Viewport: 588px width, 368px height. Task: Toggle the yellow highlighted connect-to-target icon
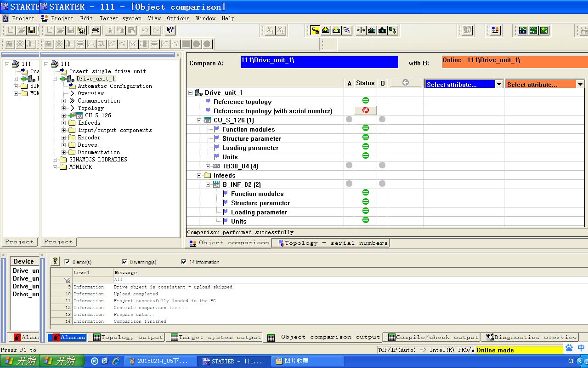coord(315,30)
